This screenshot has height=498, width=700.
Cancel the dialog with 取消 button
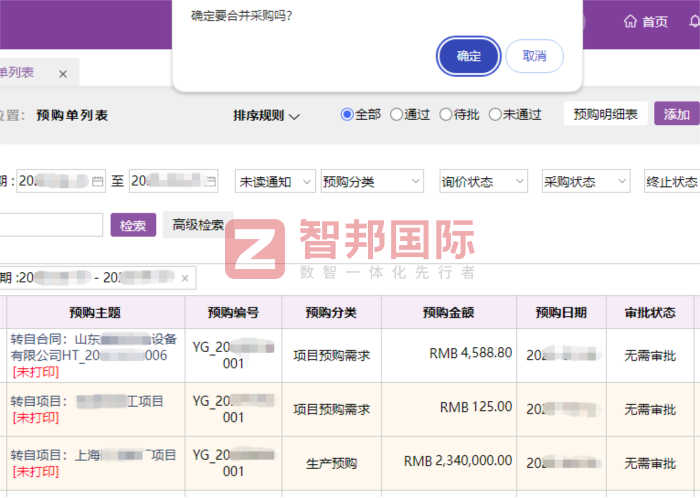tap(534, 56)
